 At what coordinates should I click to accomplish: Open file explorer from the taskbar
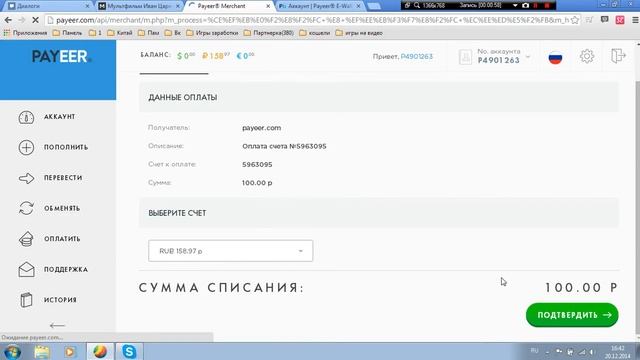42,351
